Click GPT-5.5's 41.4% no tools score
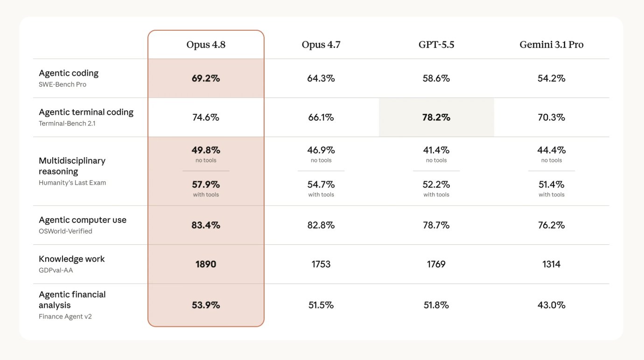 click(x=436, y=150)
